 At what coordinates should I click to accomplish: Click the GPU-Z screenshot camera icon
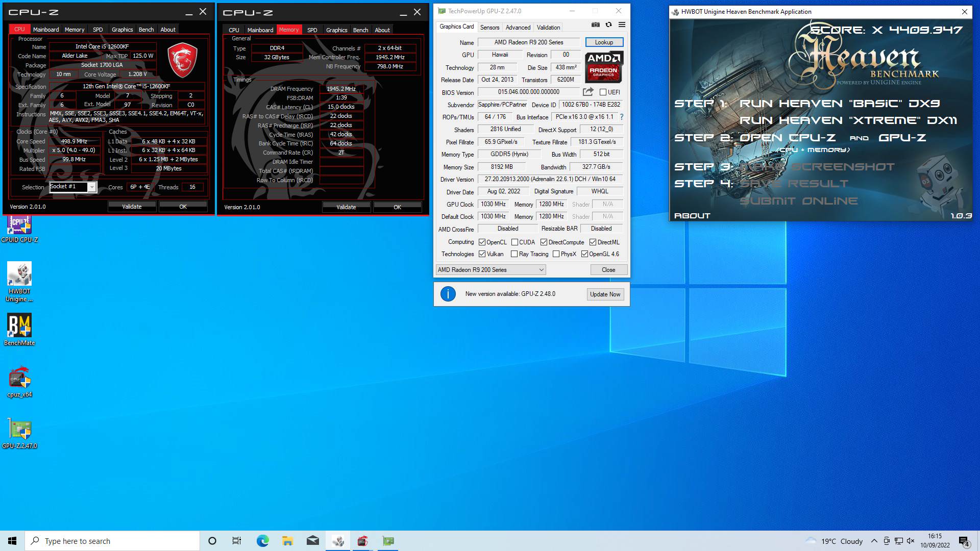596,24
